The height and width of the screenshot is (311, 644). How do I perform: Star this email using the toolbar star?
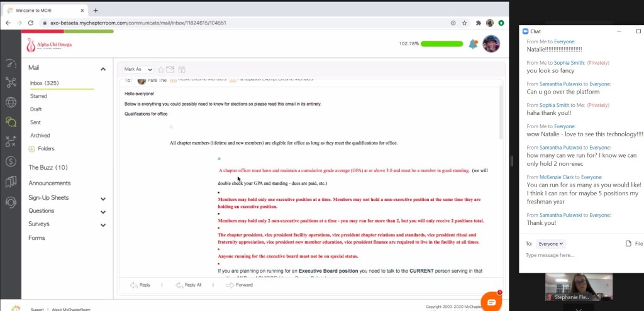click(x=161, y=69)
